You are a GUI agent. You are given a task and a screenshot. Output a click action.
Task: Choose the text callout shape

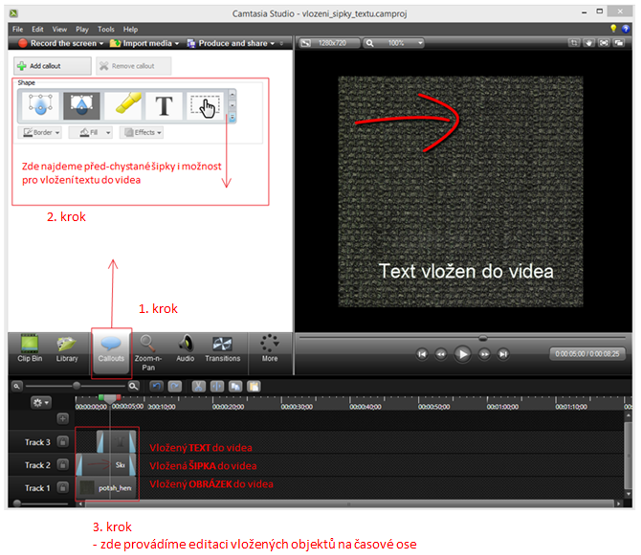coord(164,104)
